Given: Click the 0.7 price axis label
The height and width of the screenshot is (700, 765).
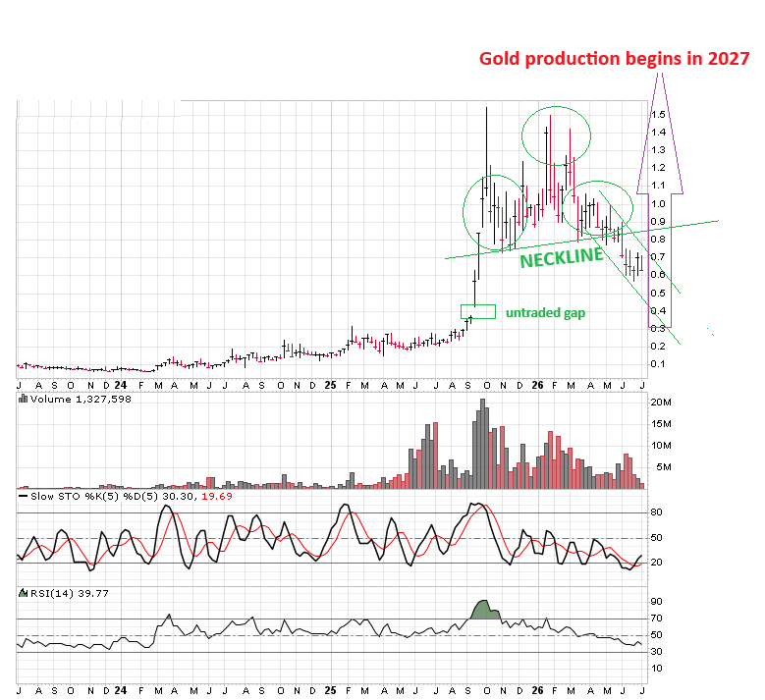Looking at the screenshot, I should tap(658, 257).
